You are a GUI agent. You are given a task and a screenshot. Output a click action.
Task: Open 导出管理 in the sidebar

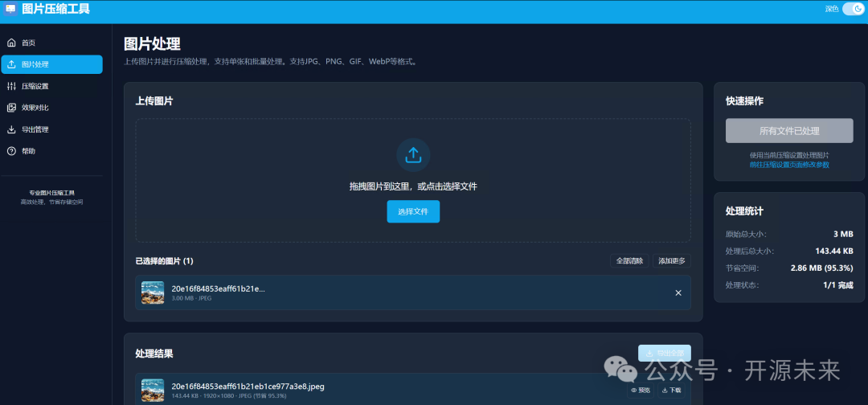point(51,129)
